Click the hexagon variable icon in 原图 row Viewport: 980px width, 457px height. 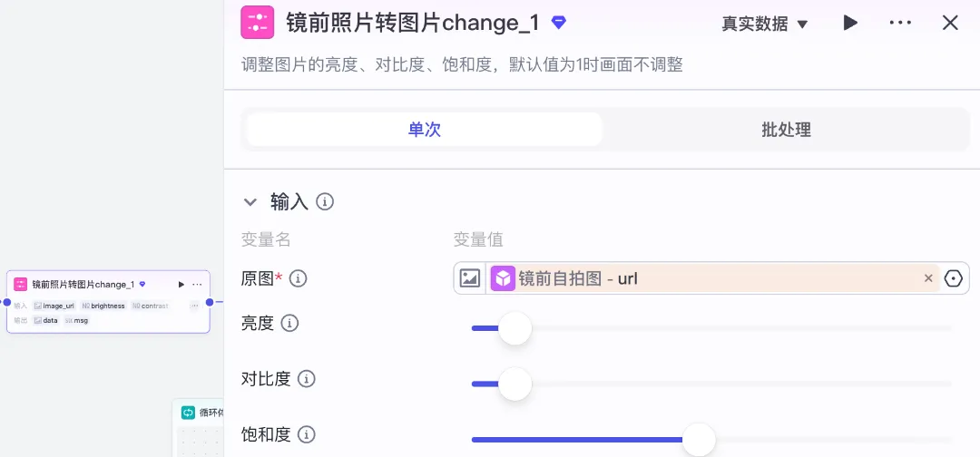[x=953, y=278]
